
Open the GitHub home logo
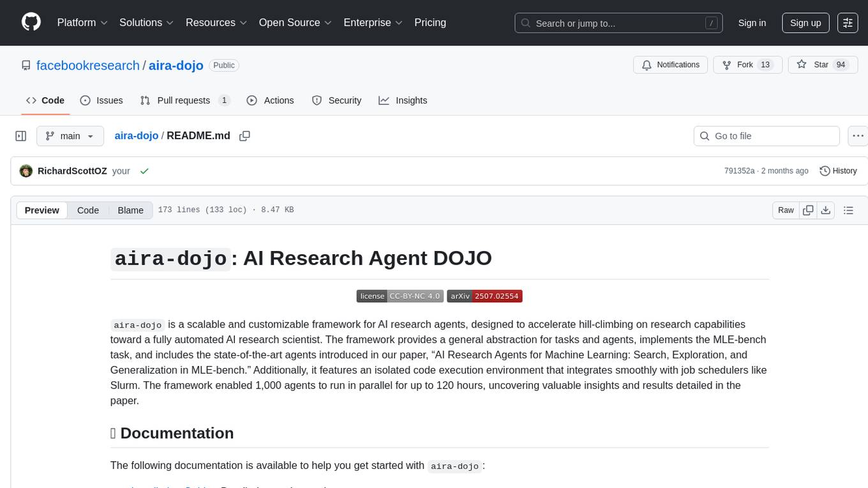pyautogui.click(x=31, y=22)
